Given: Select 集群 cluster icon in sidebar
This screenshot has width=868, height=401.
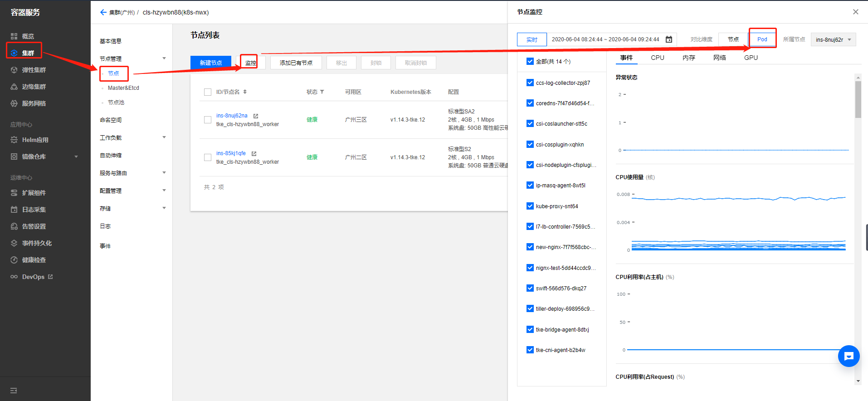Looking at the screenshot, I should tap(14, 53).
